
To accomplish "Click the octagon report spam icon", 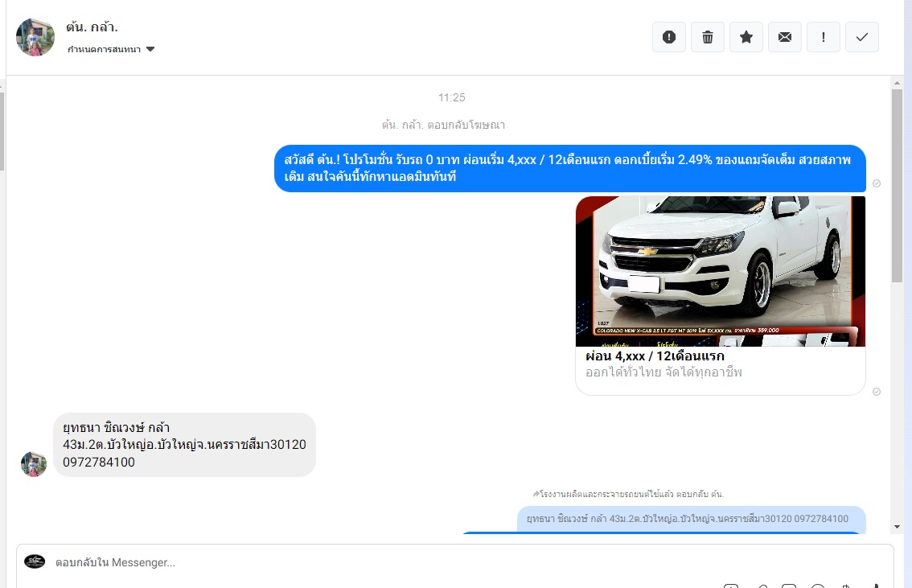I will point(669,37).
